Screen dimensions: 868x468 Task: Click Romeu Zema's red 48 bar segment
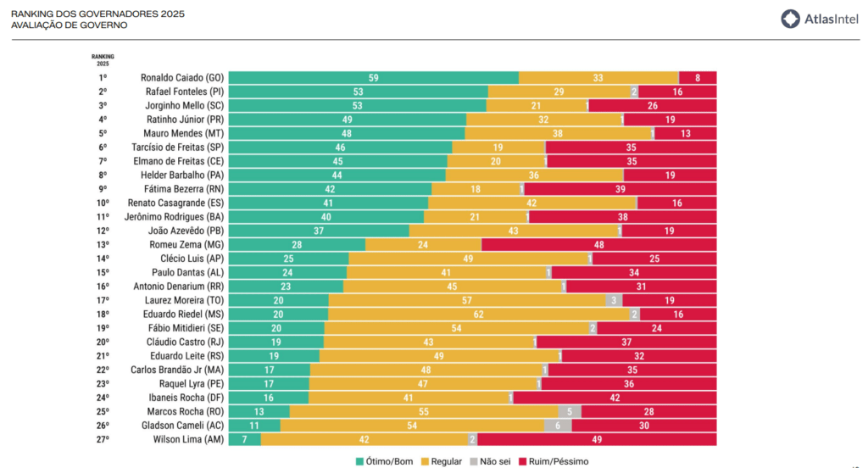click(598, 244)
